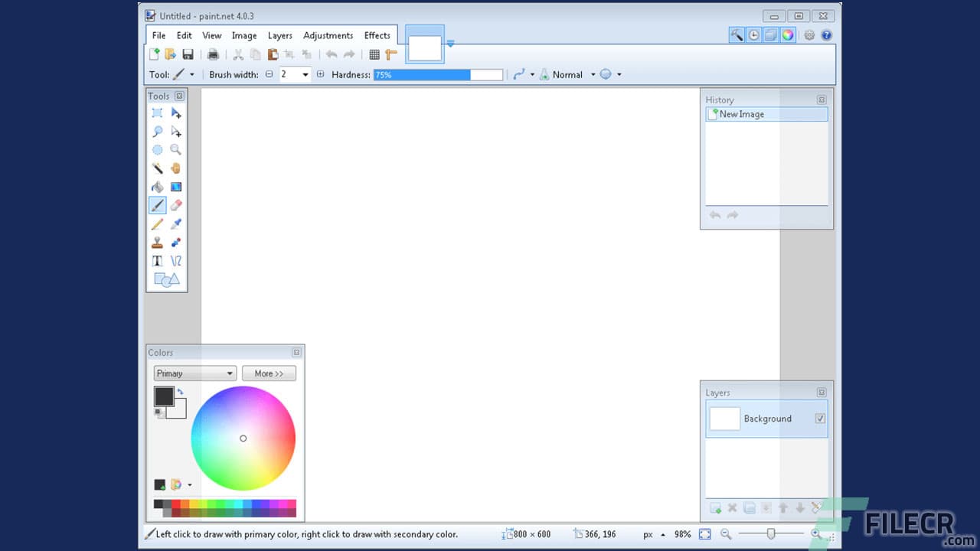Viewport: 980px width, 551px height.
Task: Click the More button in Colors panel
Action: point(269,373)
